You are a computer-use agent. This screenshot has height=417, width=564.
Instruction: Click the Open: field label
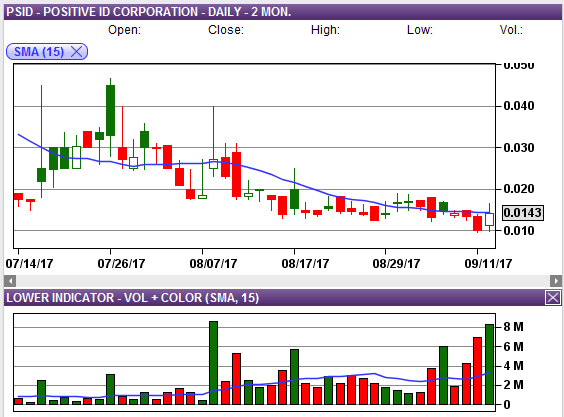[124, 30]
